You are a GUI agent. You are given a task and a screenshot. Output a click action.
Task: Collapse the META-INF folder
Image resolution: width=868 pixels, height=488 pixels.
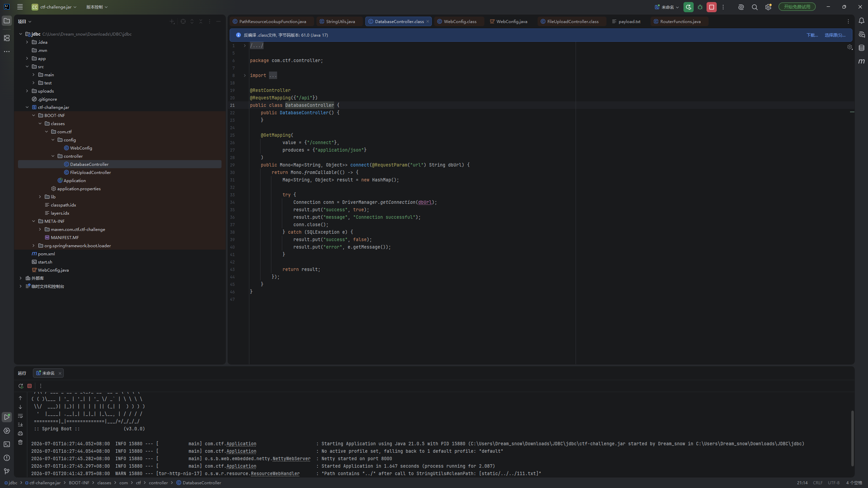[x=34, y=221]
